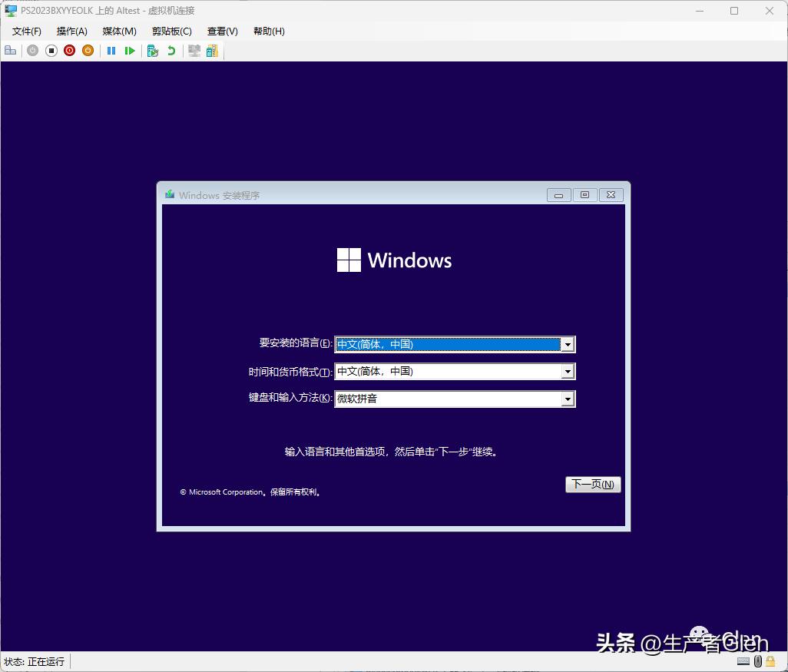Click the orange Save state icon
The image size is (788, 672).
pos(88,50)
